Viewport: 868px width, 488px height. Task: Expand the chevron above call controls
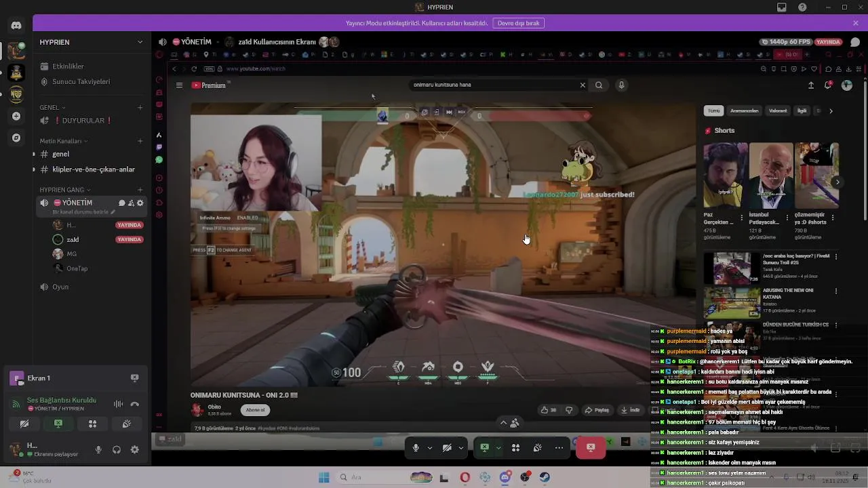pyautogui.click(x=503, y=423)
